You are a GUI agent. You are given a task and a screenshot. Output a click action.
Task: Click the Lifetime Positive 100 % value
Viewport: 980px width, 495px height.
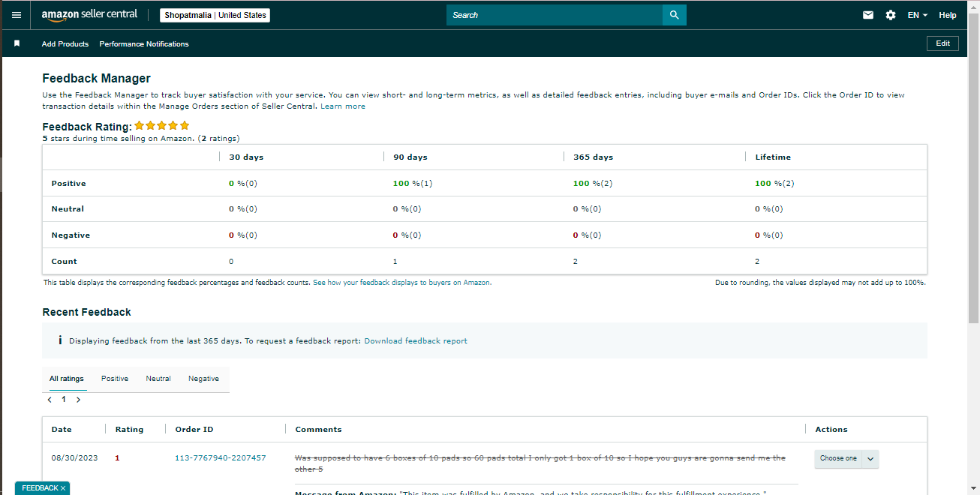(x=774, y=184)
